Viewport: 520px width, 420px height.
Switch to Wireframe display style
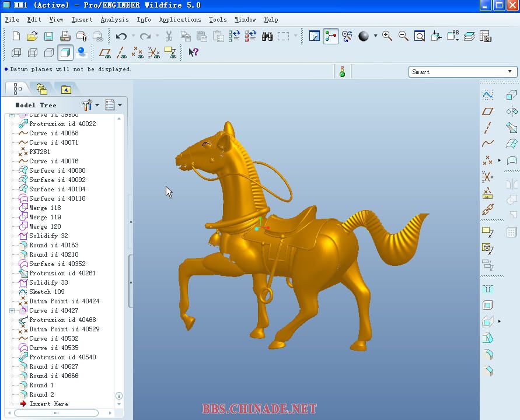16,52
